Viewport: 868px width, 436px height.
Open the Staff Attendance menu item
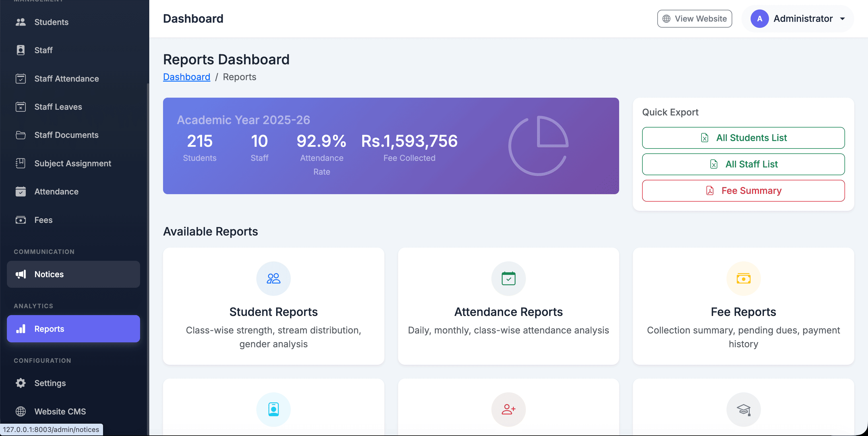coord(66,79)
